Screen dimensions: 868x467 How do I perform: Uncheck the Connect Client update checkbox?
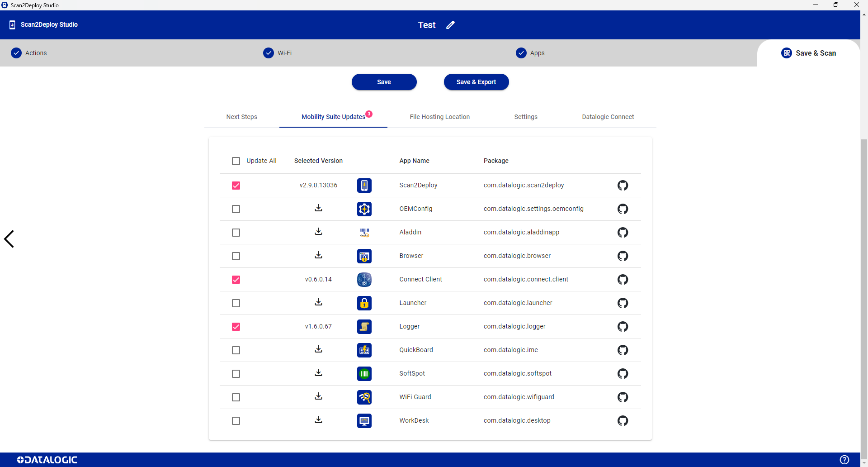(x=236, y=280)
